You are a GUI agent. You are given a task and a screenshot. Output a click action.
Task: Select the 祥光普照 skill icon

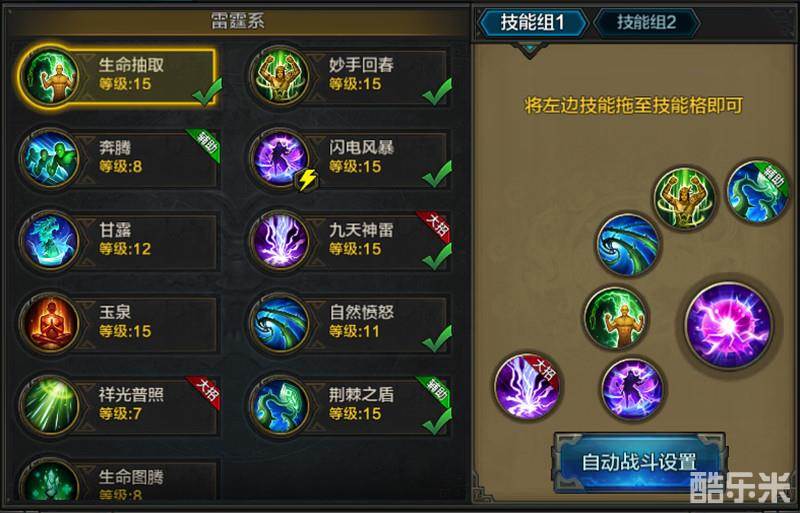click(49, 406)
